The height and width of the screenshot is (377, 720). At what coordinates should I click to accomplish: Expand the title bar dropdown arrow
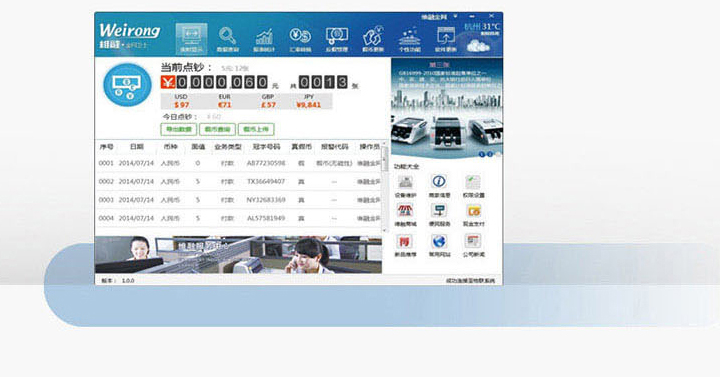[455, 17]
